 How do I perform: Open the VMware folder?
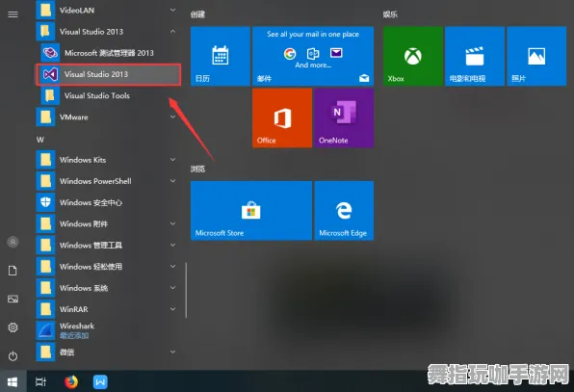109,118
